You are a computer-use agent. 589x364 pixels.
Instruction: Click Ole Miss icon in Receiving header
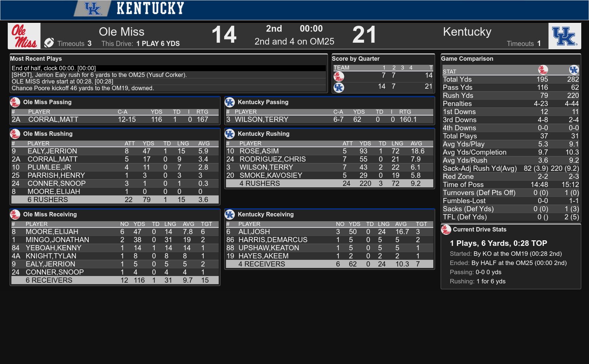point(15,215)
